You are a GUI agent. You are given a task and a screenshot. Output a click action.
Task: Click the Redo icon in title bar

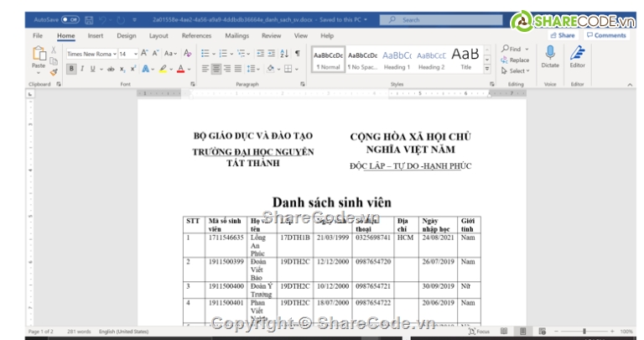(x=121, y=20)
